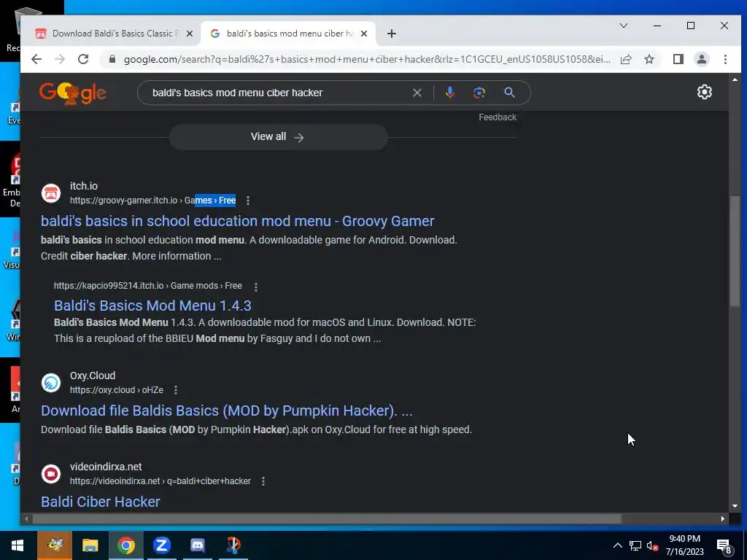Clear the search box with the X
The width and height of the screenshot is (747, 560).
tap(417, 93)
